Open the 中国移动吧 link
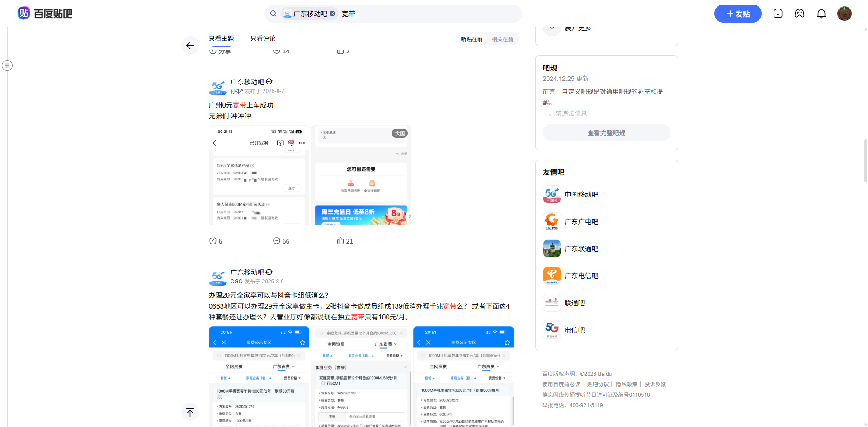This screenshot has width=868, height=427. [581, 195]
